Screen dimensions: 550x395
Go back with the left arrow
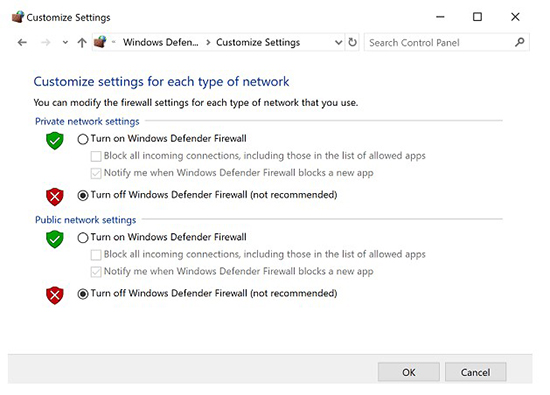pyautogui.click(x=22, y=42)
